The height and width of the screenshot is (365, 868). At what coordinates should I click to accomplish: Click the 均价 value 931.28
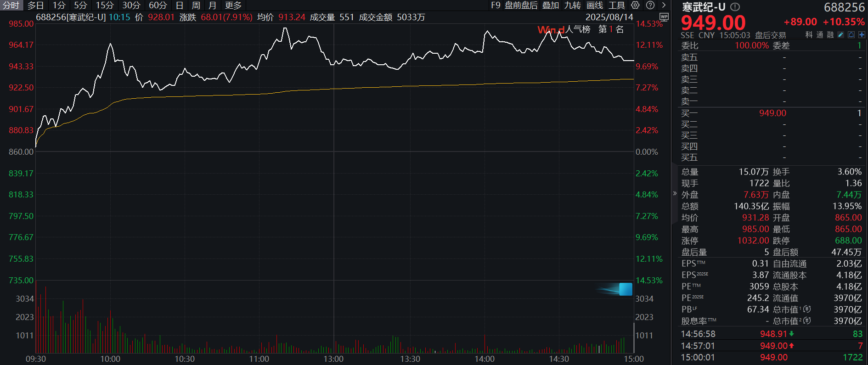[x=755, y=218]
